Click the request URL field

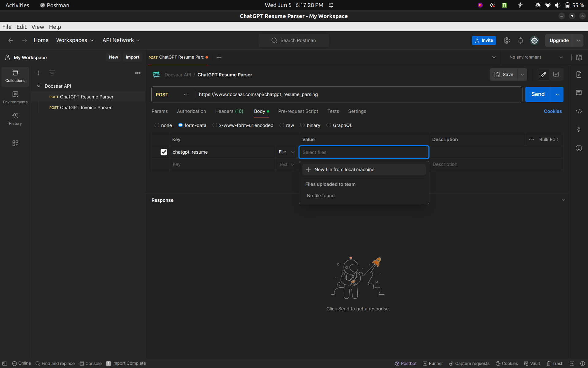click(358, 94)
